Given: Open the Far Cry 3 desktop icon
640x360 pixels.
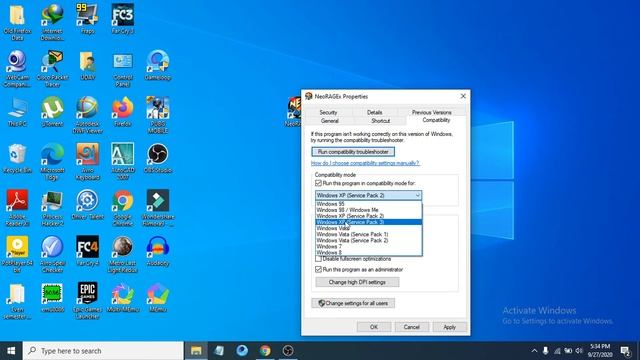Looking at the screenshot, I should 122,19.
